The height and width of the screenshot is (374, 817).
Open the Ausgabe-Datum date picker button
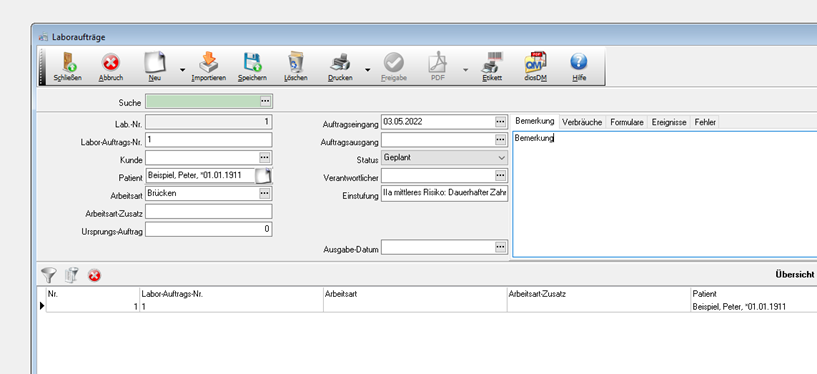click(x=501, y=247)
